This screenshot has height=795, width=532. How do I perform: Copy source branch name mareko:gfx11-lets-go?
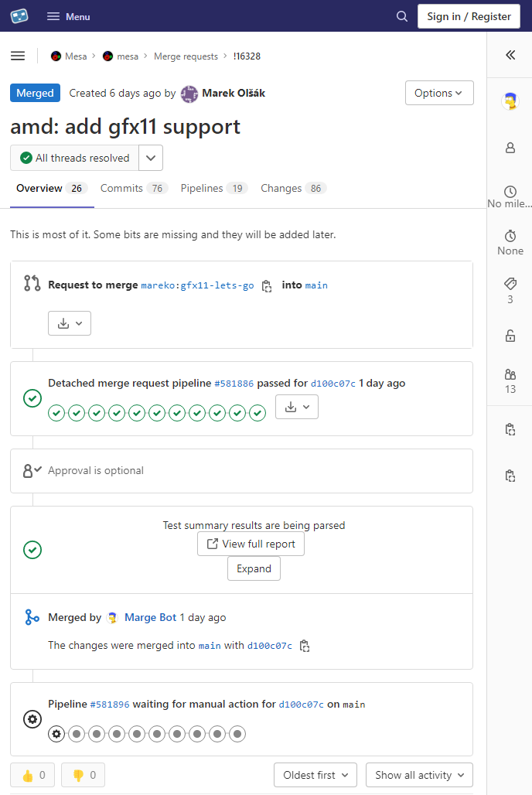tap(267, 285)
